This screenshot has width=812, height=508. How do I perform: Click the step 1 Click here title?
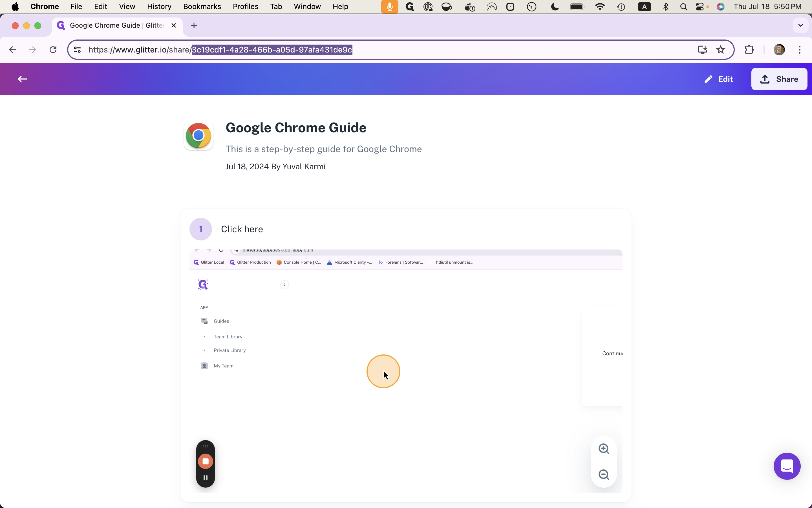click(x=242, y=229)
